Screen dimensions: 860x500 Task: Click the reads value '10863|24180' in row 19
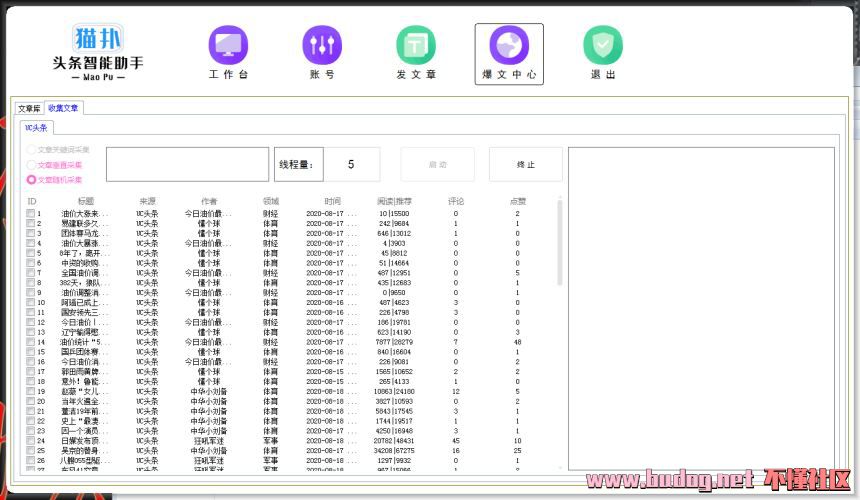[394, 391]
